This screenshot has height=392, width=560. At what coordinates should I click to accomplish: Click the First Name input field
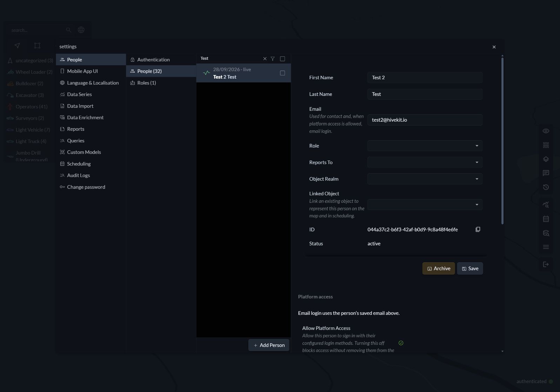pyautogui.click(x=425, y=77)
